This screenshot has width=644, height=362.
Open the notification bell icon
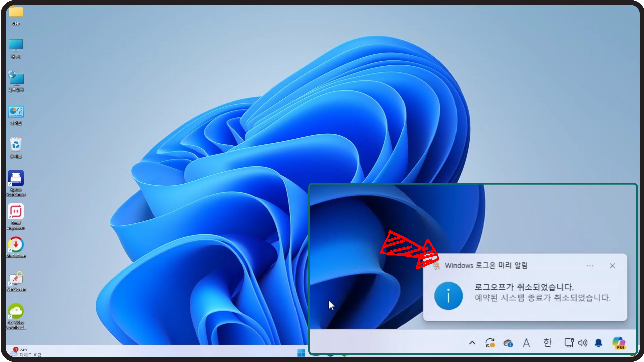point(598,343)
